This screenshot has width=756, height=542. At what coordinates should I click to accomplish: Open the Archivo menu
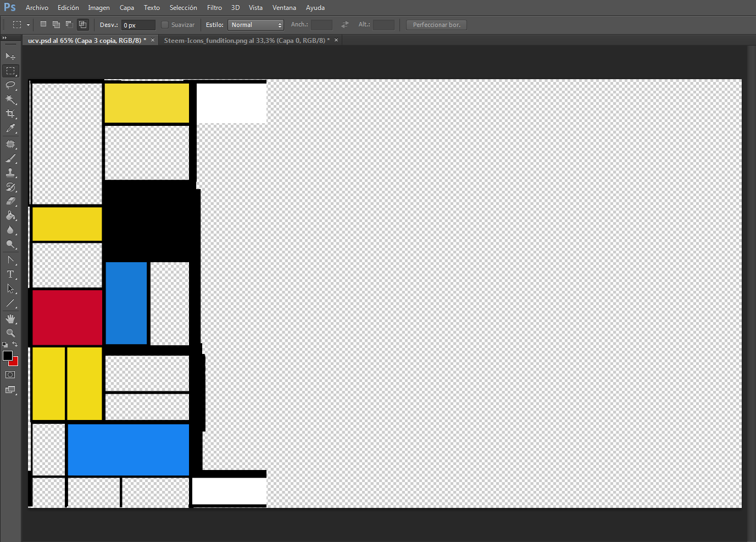(x=37, y=8)
